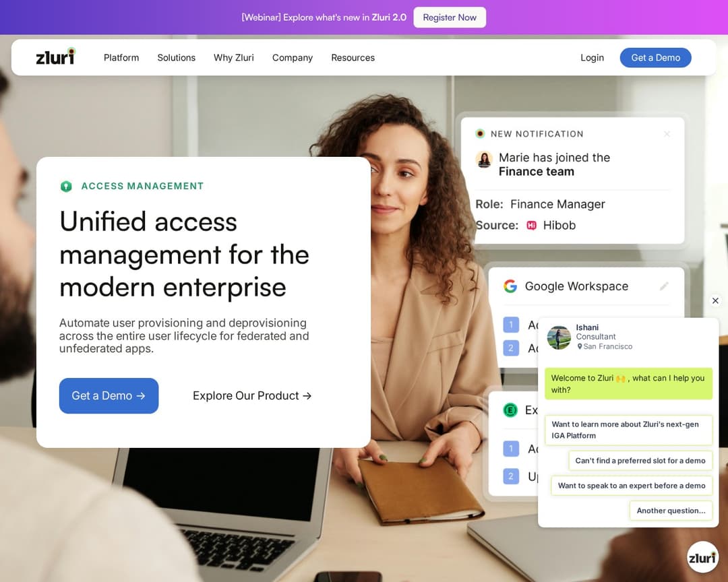Click the Zluri logo in navbar
Screen dimensions: 728x582
click(x=55, y=56)
